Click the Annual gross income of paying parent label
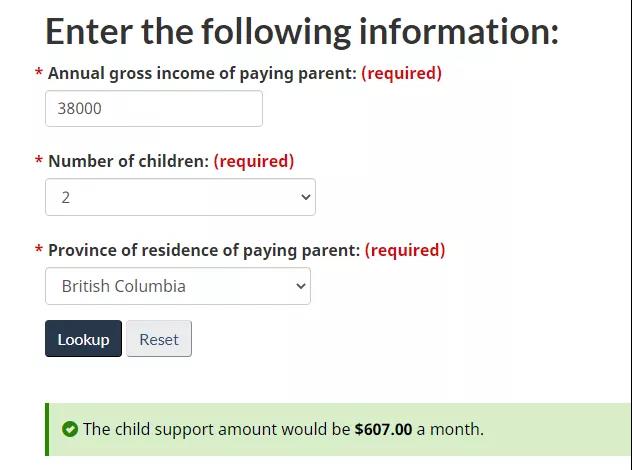Screen dimensions: 632x470 [202, 74]
